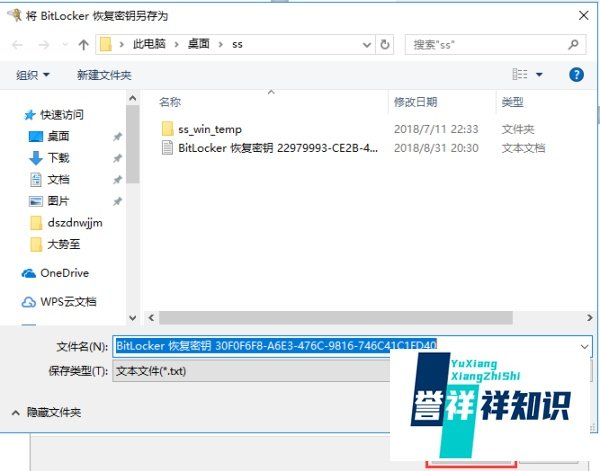The width and height of the screenshot is (600, 471).
Task: Select OneDrive in the navigation pane
Action: (x=64, y=273)
